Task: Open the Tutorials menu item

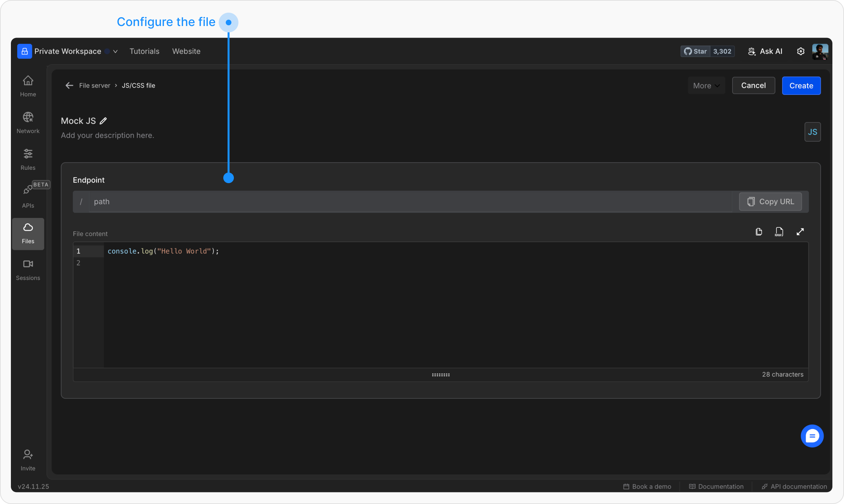Action: point(144,51)
